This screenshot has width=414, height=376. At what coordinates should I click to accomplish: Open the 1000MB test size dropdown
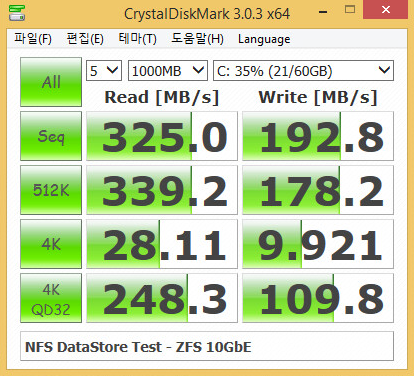point(168,71)
